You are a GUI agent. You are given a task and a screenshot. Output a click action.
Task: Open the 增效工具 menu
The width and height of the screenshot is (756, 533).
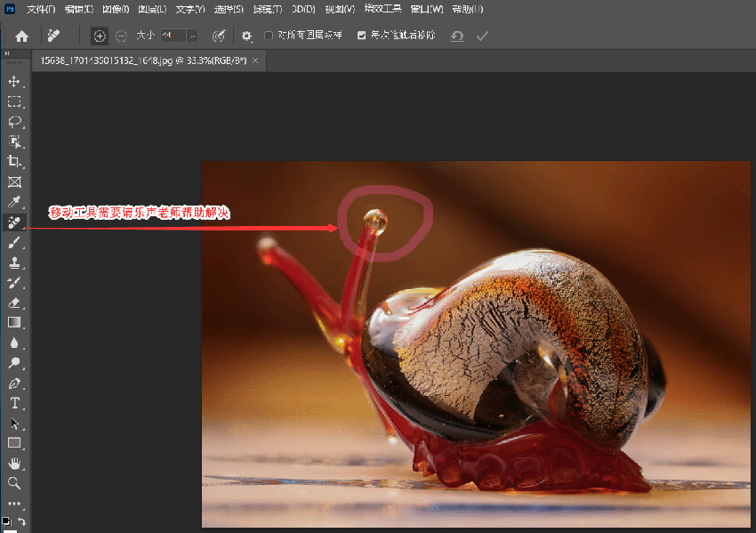382,9
